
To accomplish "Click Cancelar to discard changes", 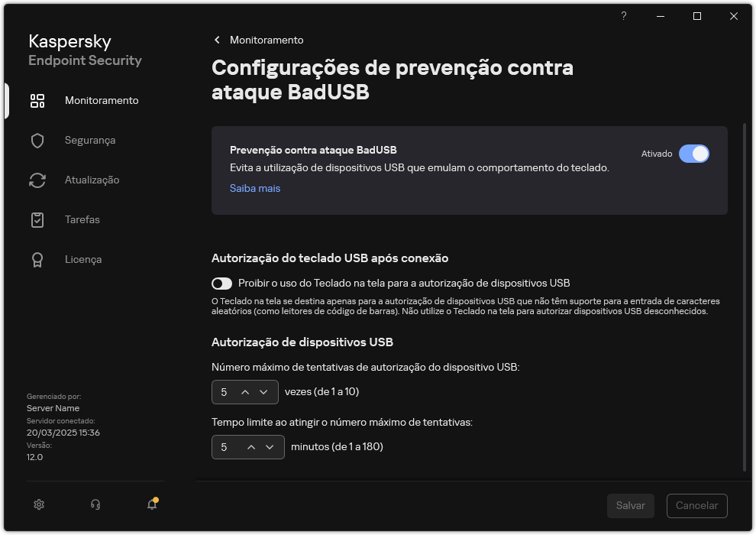I will (696, 505).
